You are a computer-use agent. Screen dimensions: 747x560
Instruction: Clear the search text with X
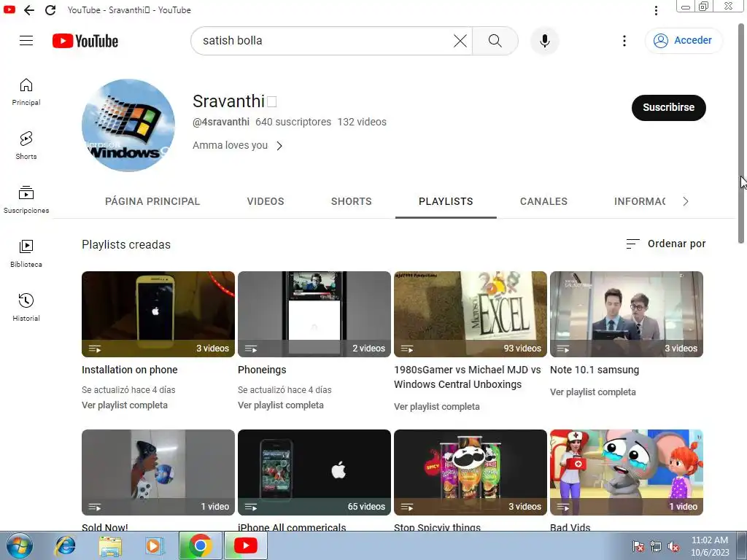tap(460, 41)
